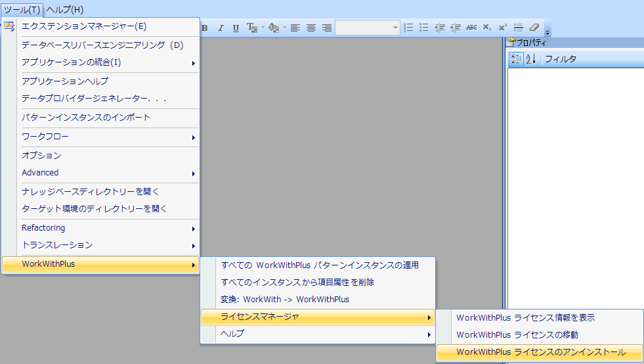This screenshot has width=644, height=364.
Task: Click the superscript icon
Action: coord(502,28)
